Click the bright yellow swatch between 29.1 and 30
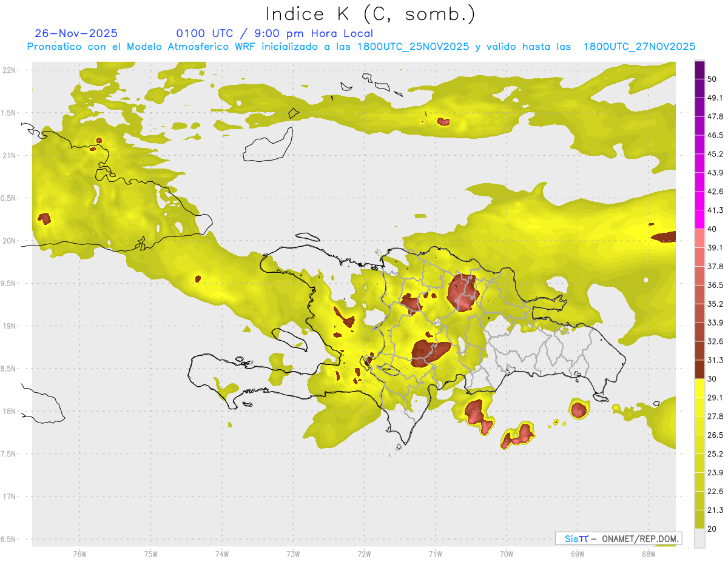Screen dimensions: 728x562 coord(699,389)
